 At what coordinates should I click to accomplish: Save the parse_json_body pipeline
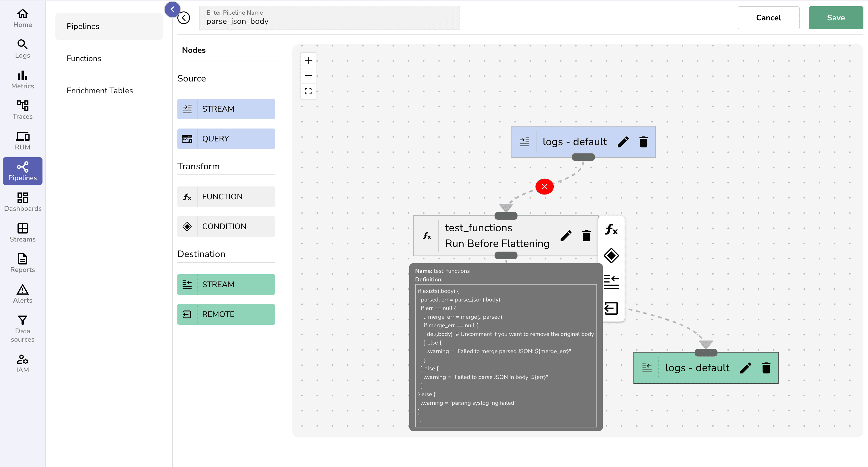[x=836, y=17]
